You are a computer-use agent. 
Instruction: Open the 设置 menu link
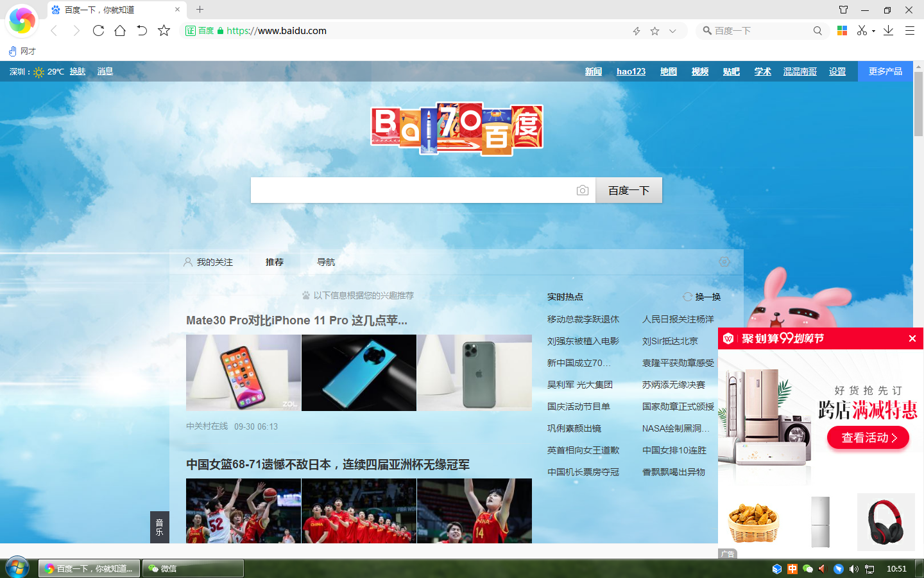[837, 71]
